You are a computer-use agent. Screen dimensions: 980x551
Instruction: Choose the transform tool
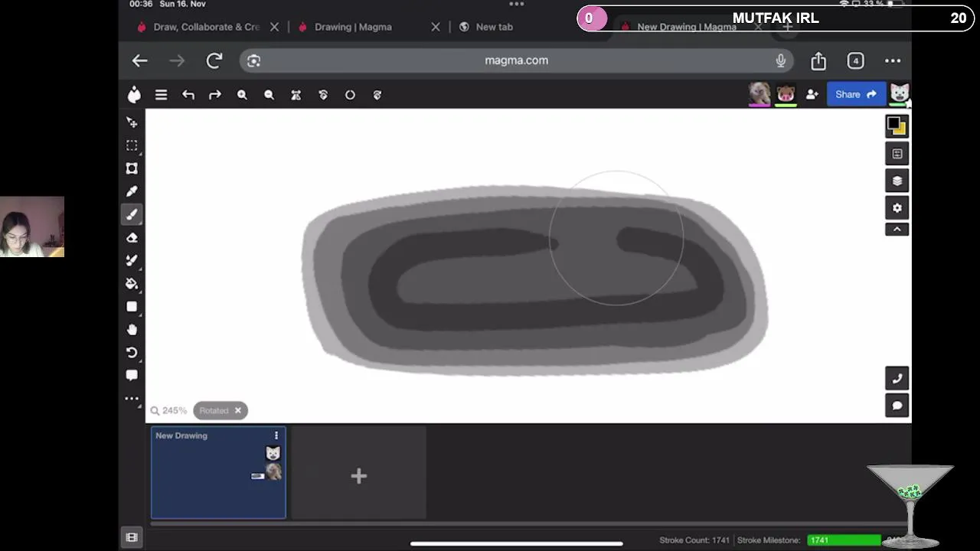[132, 168]
